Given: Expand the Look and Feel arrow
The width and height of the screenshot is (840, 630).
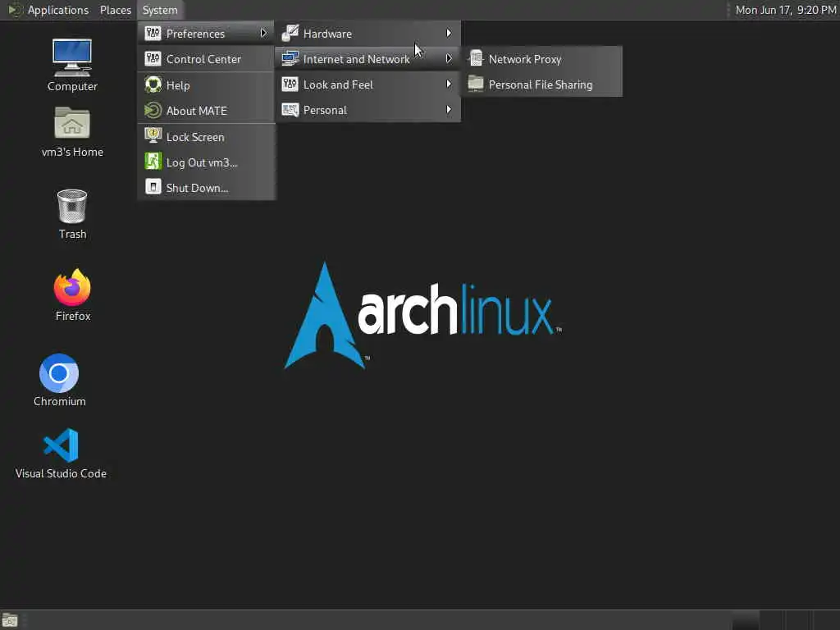Looking at the screenshot, I should pyautogui.click(x=449, y=84).
